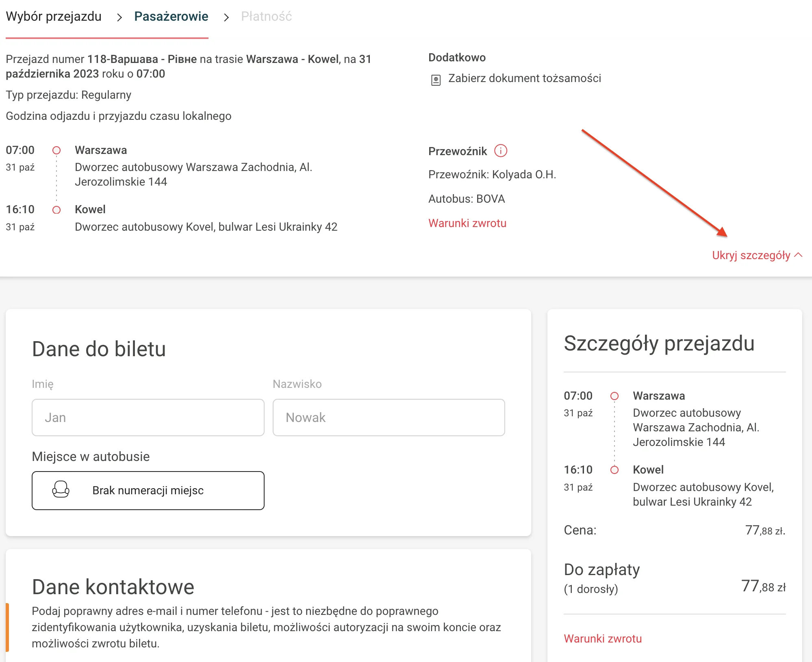
Task: Click the breadcrumb arrow before Płatność
Action: pos(226,17)
